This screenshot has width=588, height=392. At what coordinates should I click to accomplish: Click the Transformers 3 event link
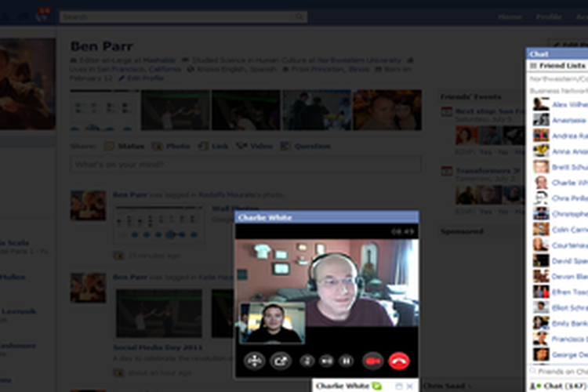tap(488, 171)
